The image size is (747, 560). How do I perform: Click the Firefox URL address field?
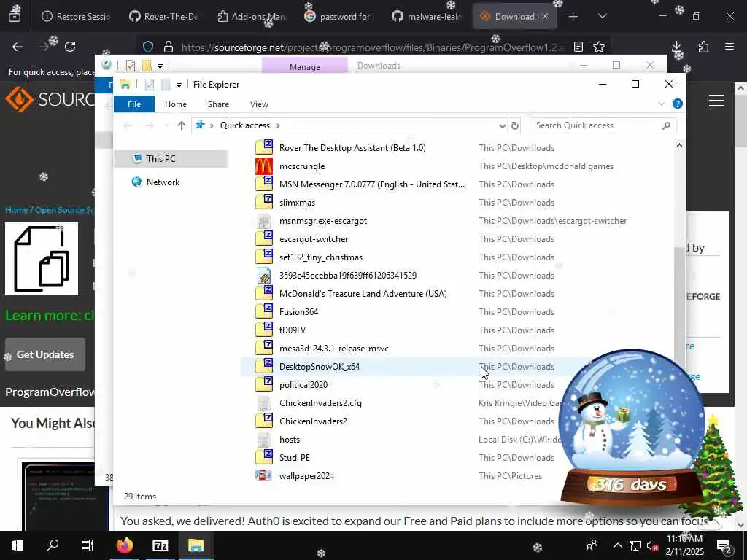(373, 47)
